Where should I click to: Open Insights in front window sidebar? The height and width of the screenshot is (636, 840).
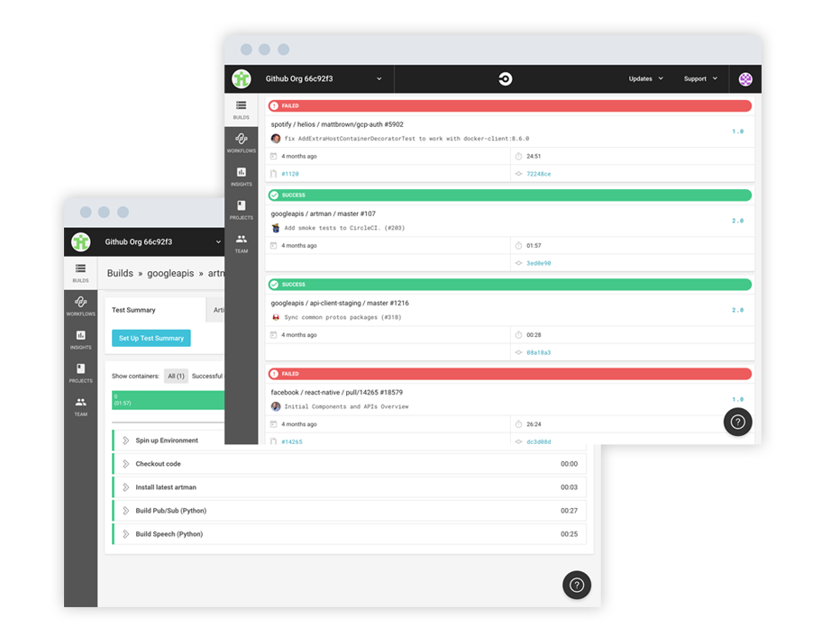(x=241, y=177)
